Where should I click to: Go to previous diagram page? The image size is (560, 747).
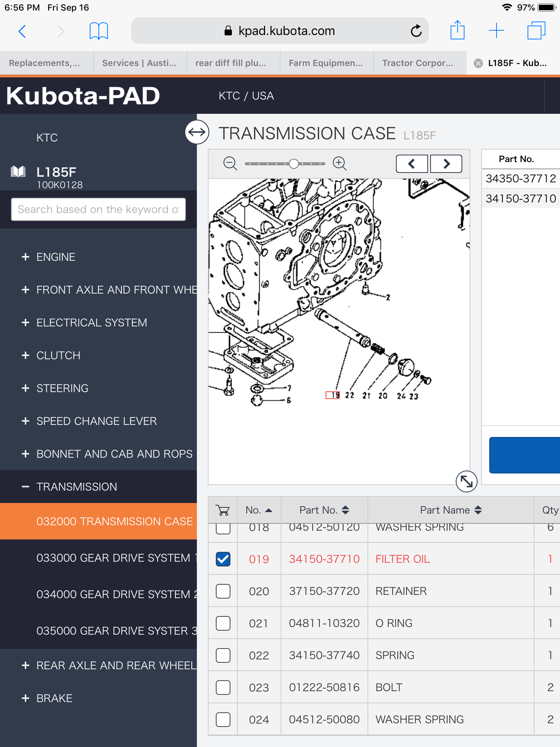point(412,164)
